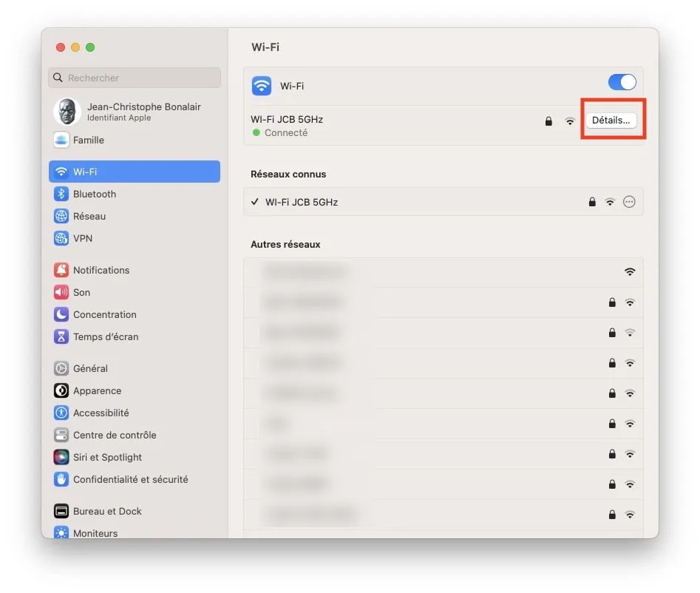Click the Général gear icon
Screen dimensions: 700x593
61,368
